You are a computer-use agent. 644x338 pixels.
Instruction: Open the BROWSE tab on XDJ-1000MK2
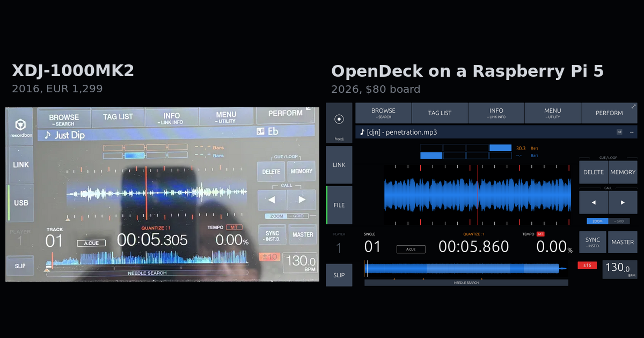tap(64, 119)
